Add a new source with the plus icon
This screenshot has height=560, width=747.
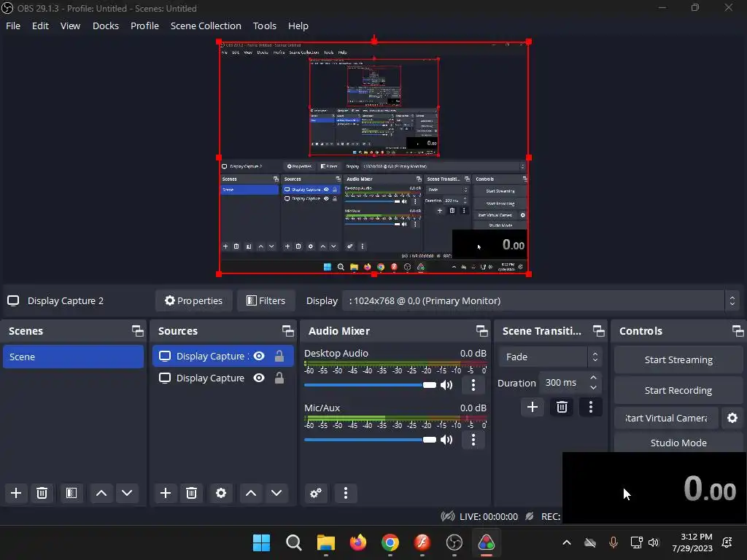166,493
